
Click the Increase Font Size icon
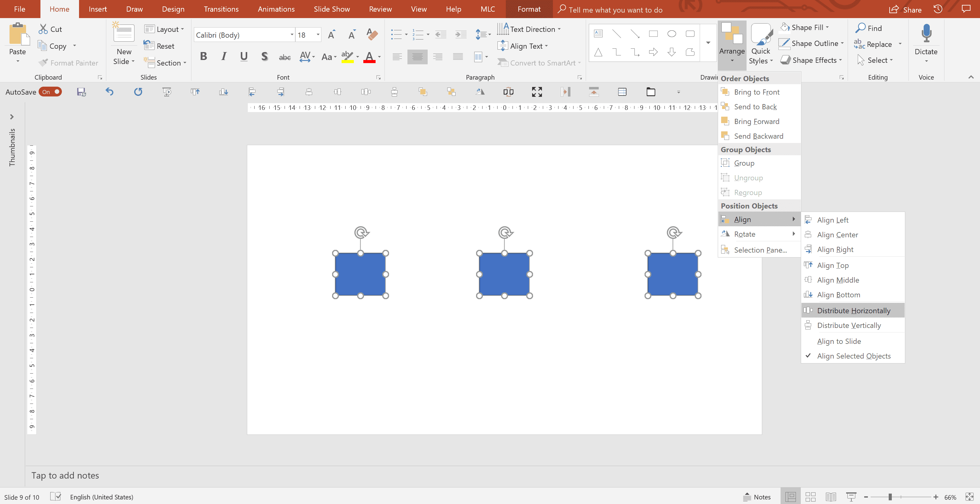[331, 35]
